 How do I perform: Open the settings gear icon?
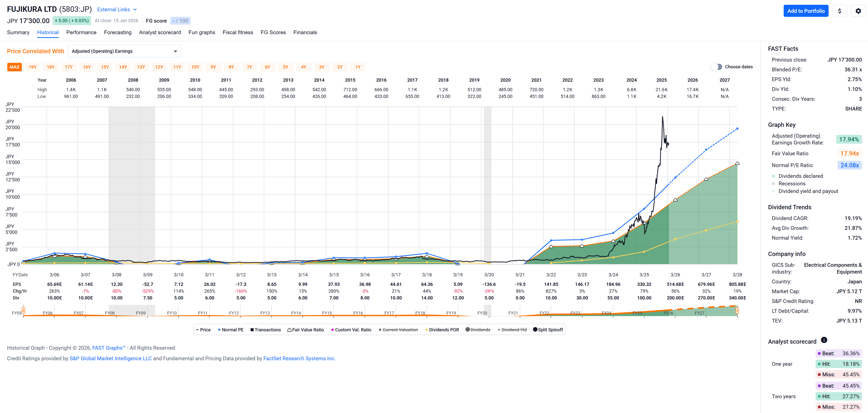click(x=858, y=11)
